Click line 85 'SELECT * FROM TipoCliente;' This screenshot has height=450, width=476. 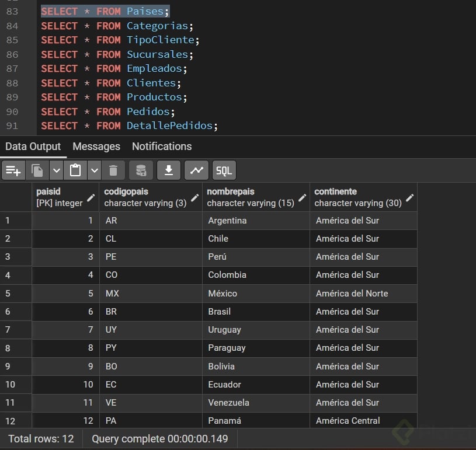click(120, 40)
